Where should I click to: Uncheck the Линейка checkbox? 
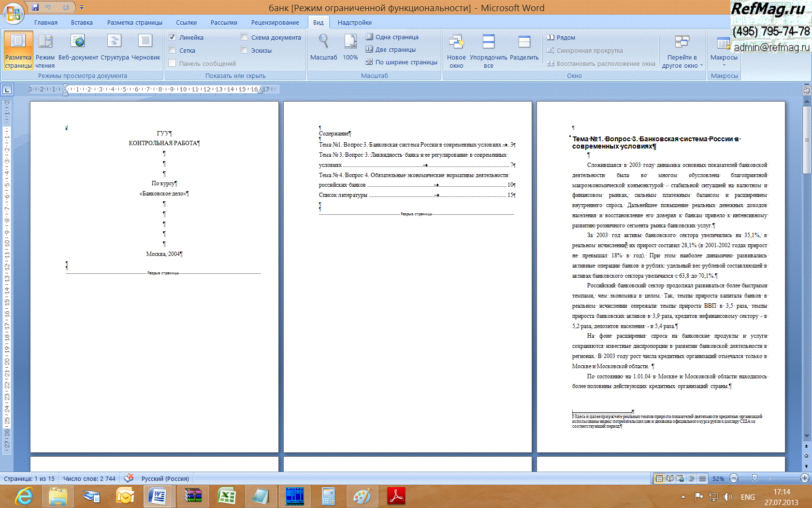(172, 37)
